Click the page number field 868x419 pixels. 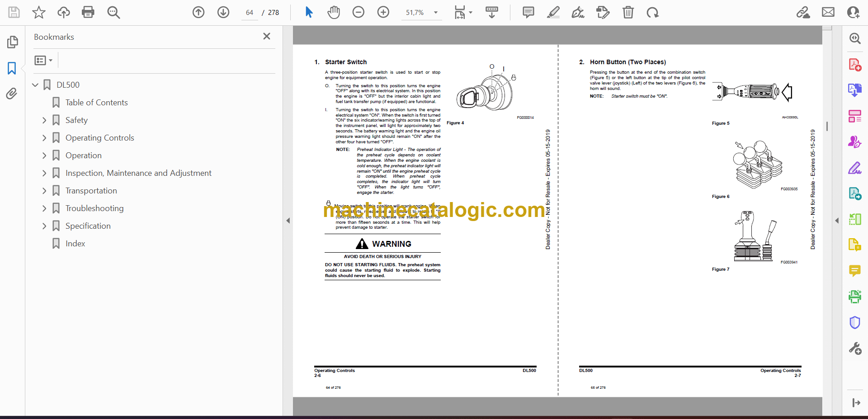click(x=250, y=13)
